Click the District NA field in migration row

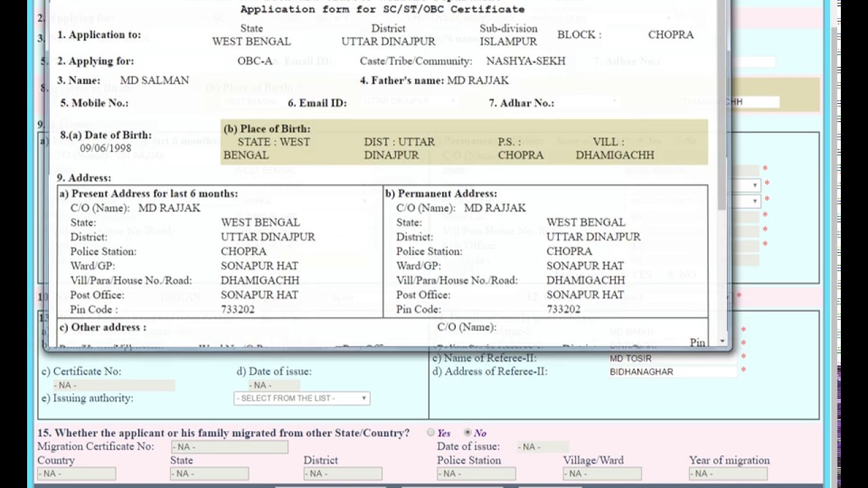343,474
